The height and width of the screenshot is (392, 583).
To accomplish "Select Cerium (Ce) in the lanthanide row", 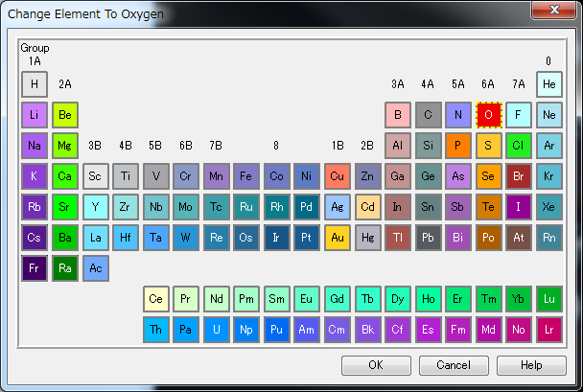I will [x=156, y=299].
